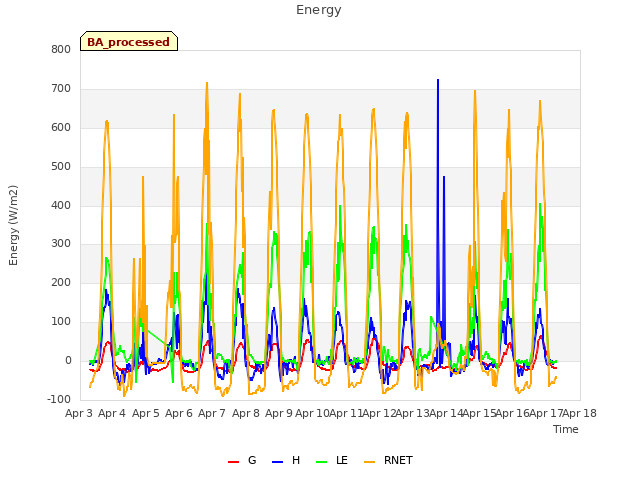The height and width of the screenshot is (480, 640).
Task: Click the Energy (W/m2) axis label
Action: [x=13, y=225]
